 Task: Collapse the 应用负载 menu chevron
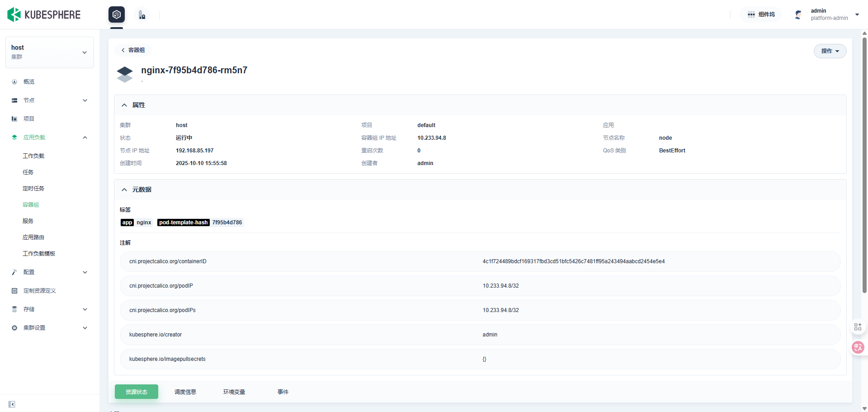(x=85, y=137)
